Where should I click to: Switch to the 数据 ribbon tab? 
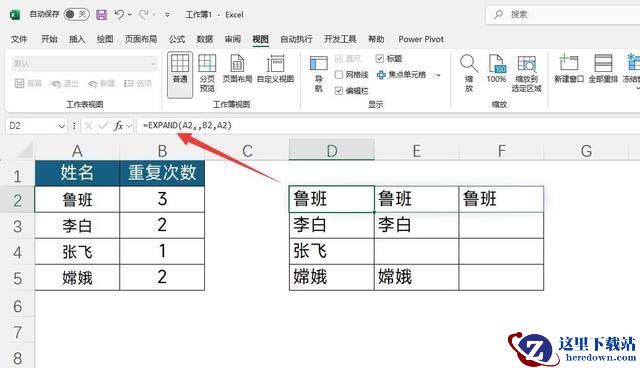pos(204,39)
